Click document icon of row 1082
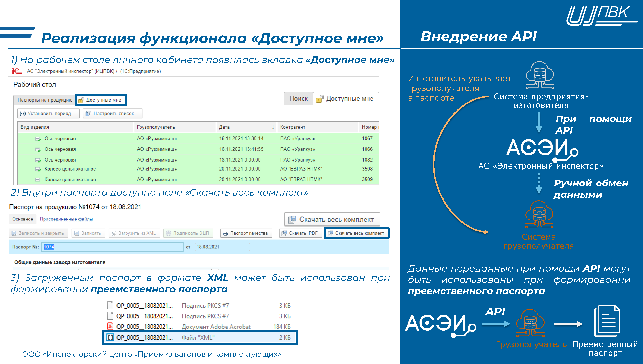The image size is (643, 364). [38, 160]
